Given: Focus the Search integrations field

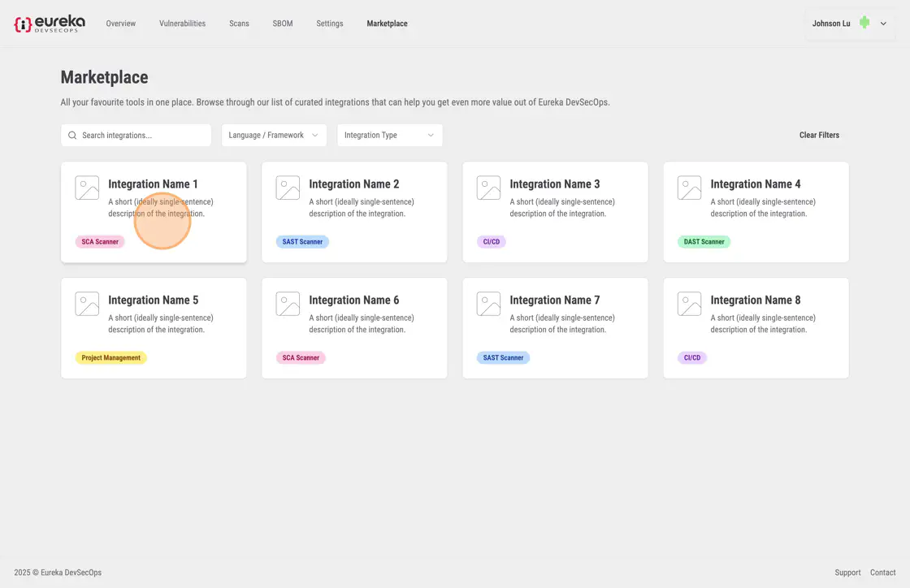Looking at the screenshot, I should tap(142, 136).
